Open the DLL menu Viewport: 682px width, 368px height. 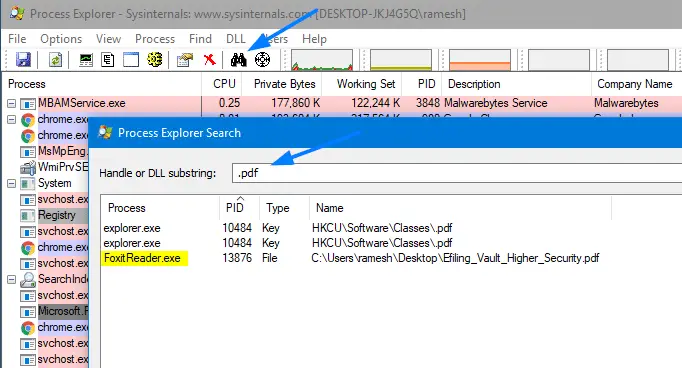236,39
